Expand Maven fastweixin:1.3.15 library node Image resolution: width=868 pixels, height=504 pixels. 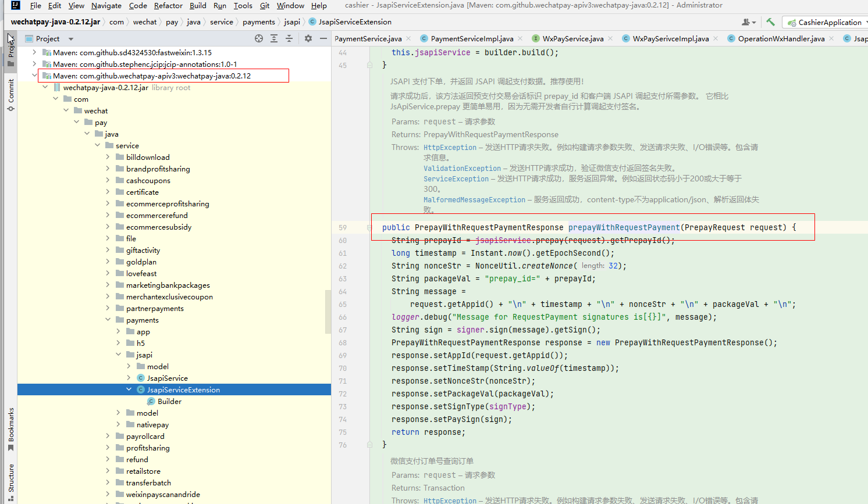(x=35, y=52)
